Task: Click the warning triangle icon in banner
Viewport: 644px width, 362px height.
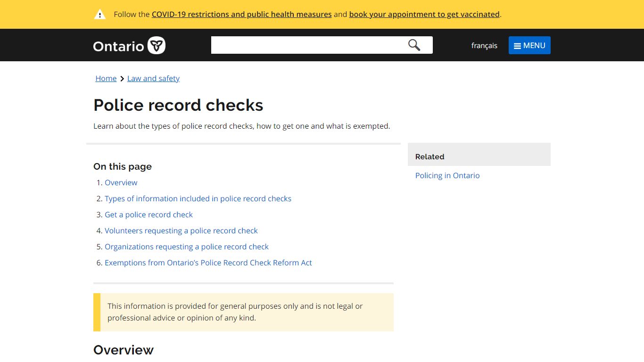Action: 100,15
